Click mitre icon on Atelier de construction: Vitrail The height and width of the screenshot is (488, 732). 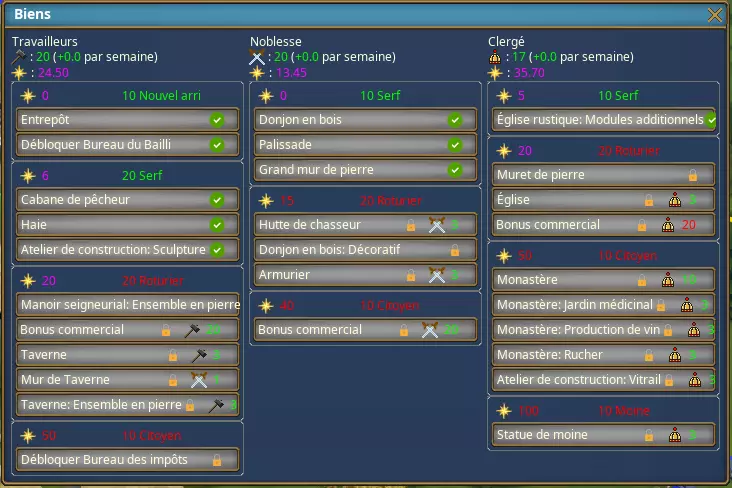(x=695, y=380)
